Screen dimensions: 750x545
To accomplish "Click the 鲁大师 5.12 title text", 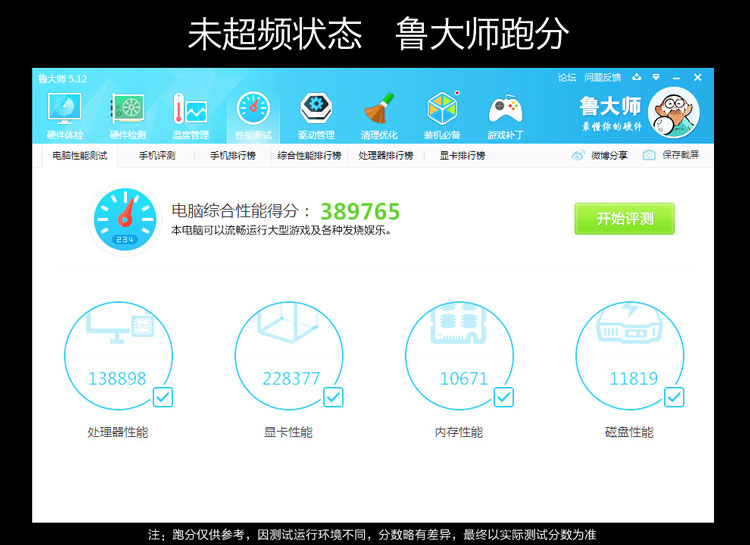I will 63,78.
